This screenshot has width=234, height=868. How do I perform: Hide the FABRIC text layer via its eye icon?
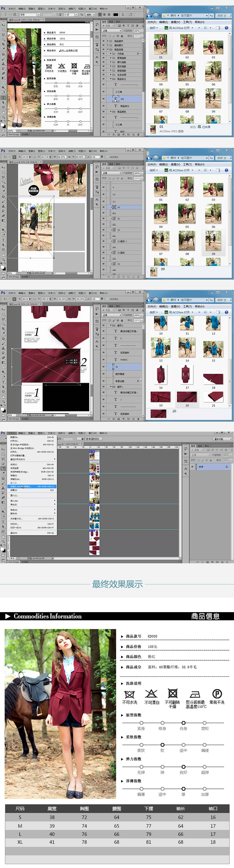pos(104,360)
